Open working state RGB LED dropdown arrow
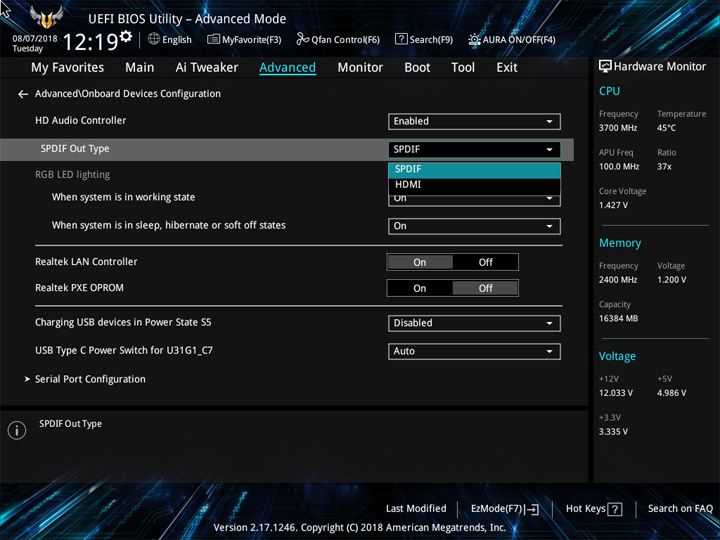Image resolution: width=720 pixels, height=540 pixels. coord(549,199)
